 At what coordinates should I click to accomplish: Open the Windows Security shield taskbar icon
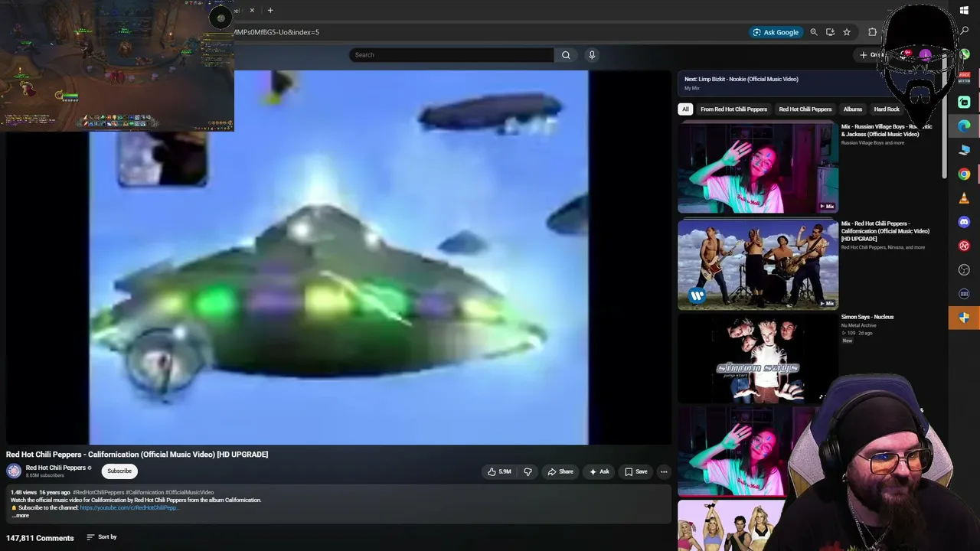tap(964, 318)
